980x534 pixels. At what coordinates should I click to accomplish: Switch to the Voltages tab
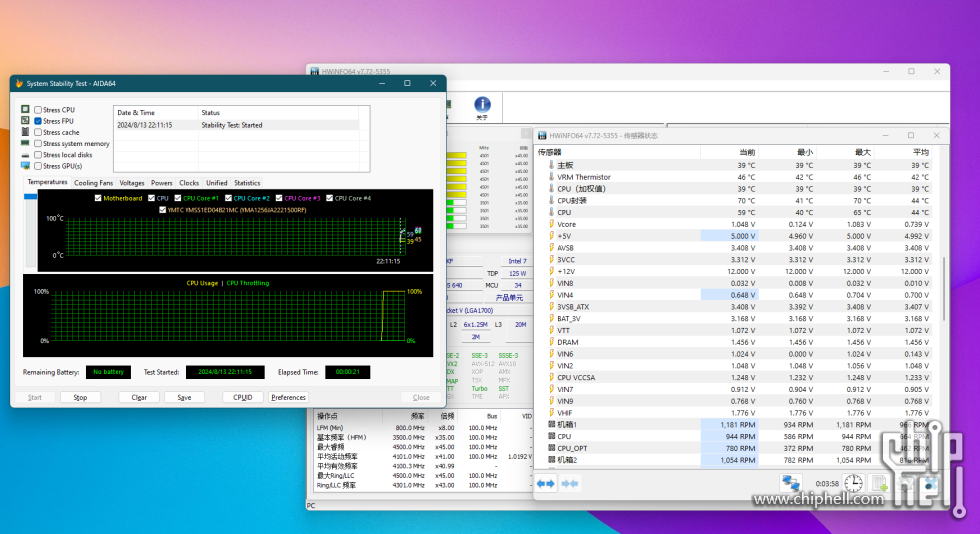[x=132, y=183]
